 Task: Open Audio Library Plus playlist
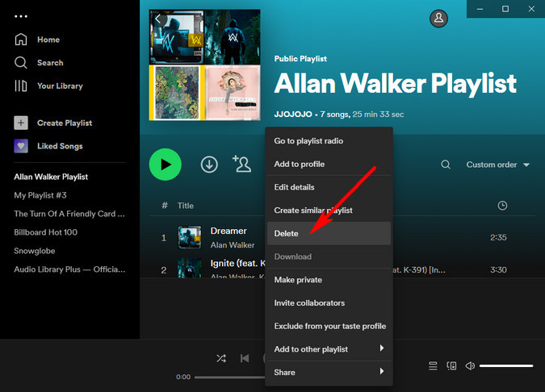coord(69,269)
